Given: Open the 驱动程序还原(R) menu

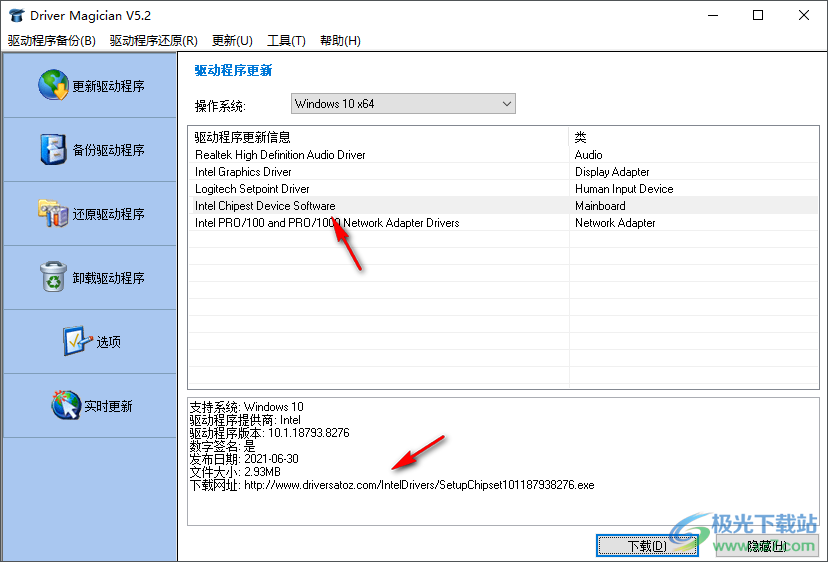Looking at the screenshot, I should point(154,41).
